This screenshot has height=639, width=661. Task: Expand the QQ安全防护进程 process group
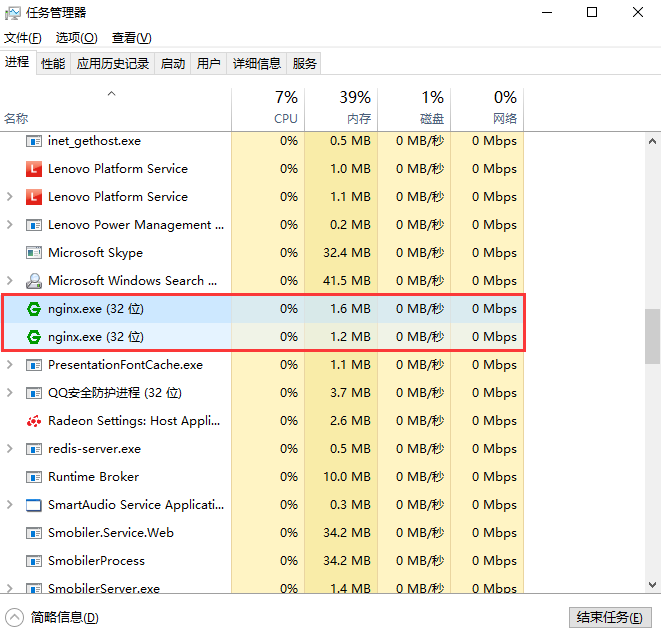point(10,393)
